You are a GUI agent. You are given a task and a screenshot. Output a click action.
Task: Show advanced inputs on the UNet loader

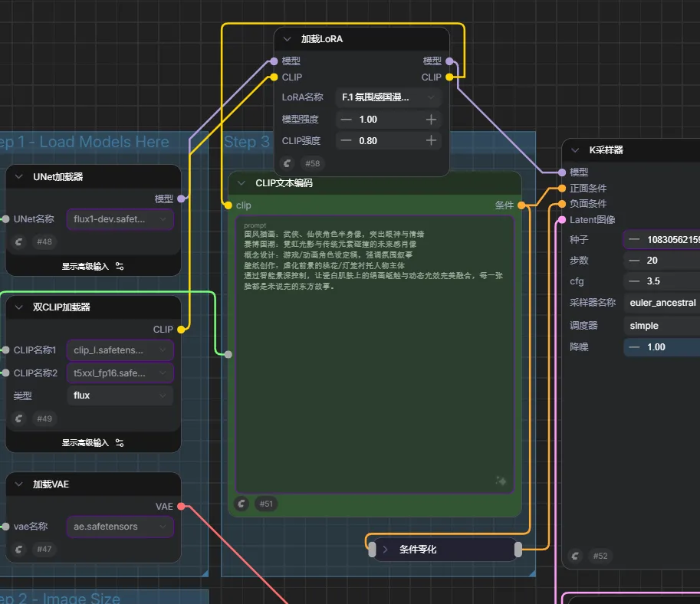click(x=93, y=267)
